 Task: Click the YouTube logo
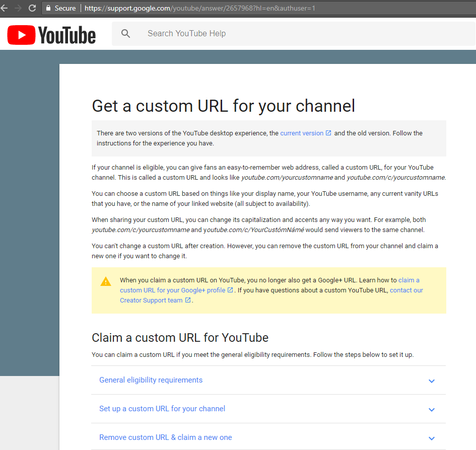51,35
